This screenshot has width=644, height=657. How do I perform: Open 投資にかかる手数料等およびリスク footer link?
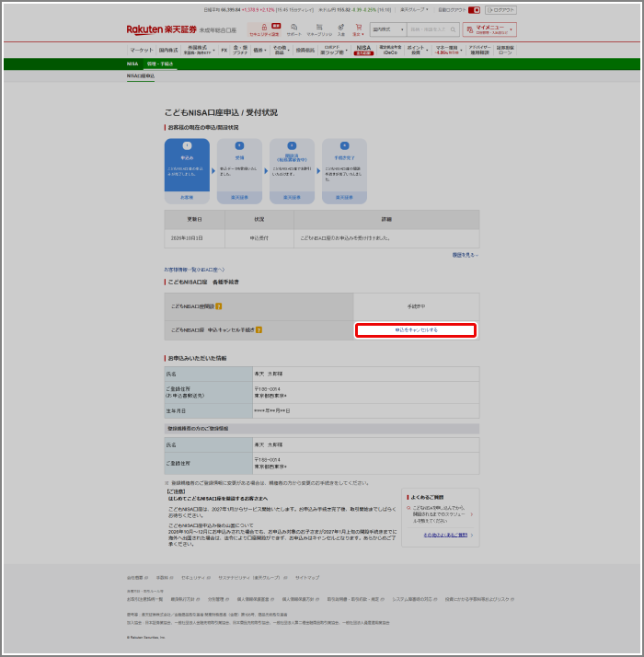coord(477,600)
